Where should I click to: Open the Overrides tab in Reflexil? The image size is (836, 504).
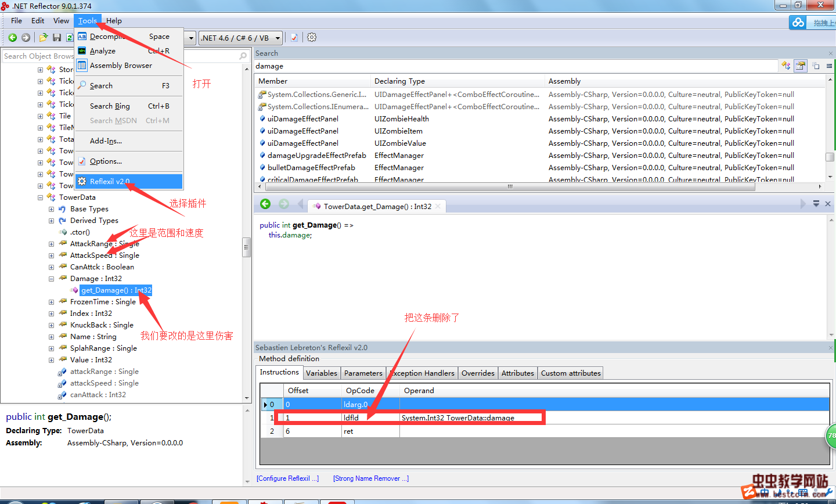coord(478,373)
